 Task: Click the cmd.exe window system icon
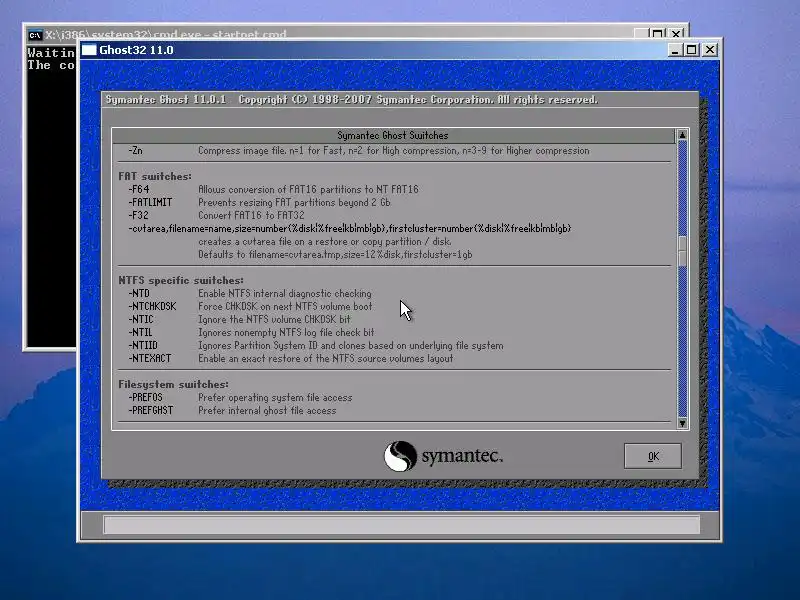(x=34, y=35)
